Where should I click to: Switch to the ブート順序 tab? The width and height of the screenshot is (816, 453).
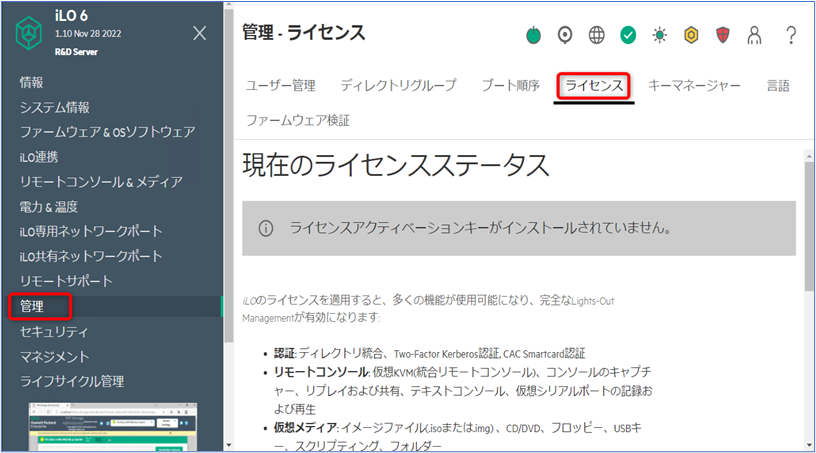point(511,85)
